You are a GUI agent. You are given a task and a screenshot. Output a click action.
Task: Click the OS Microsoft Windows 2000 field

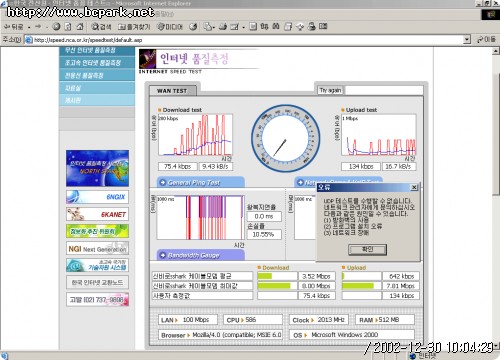tap(352, 335)
